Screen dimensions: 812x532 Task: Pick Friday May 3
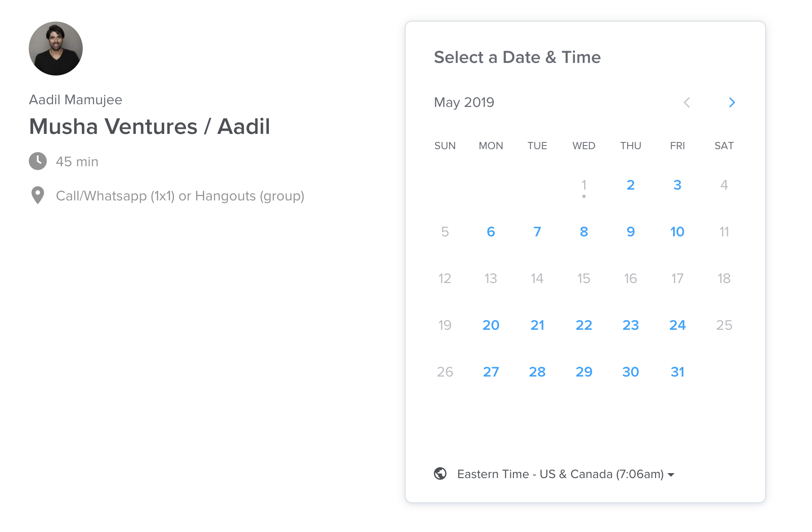coord(677,185)
